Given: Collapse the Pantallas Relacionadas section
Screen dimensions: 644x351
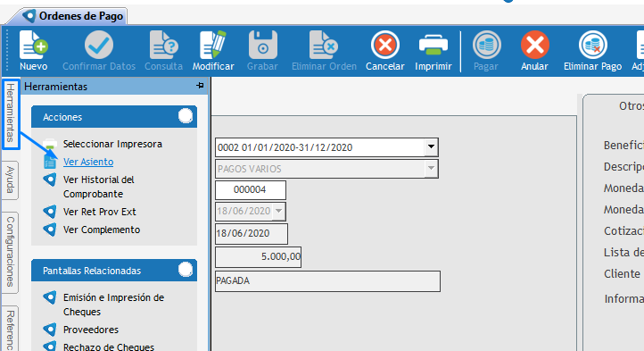Looking at the screenshot, I should click(186, 270).
